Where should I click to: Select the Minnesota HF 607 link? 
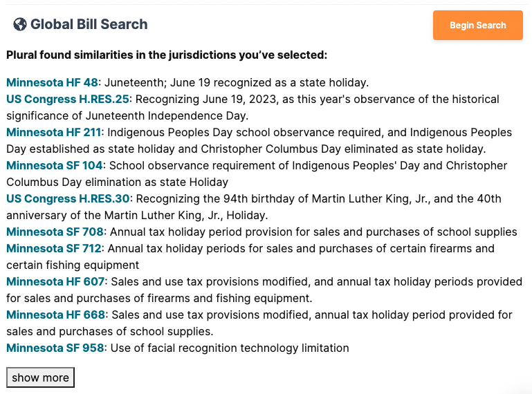click(55, 281)
